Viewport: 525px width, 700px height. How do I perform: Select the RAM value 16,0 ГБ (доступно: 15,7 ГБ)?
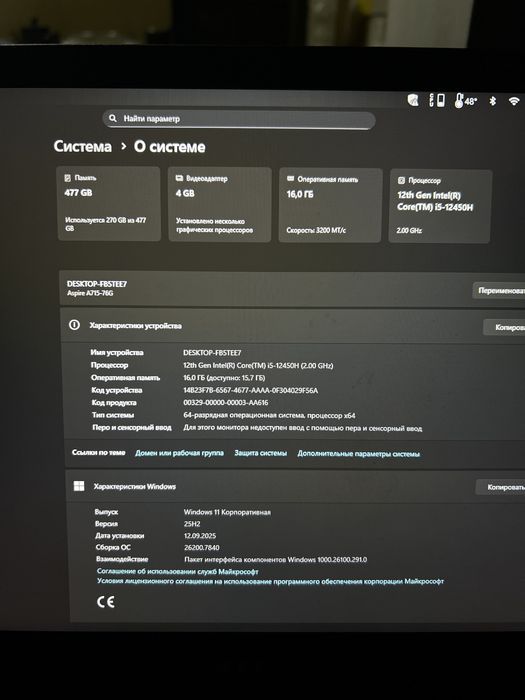tap(224, 378)
